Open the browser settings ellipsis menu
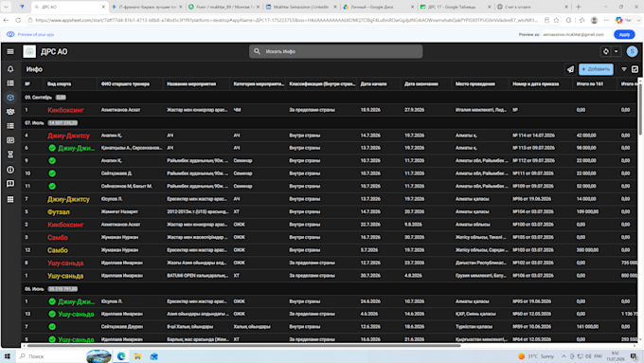This screenshot has width=644, height=363. point(606,20)
